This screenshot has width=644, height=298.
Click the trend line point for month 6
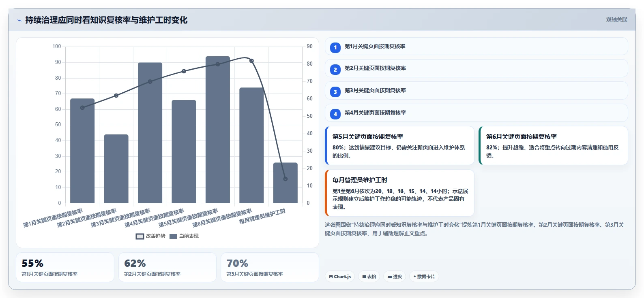pyautogui.click(x=251, y=61)
